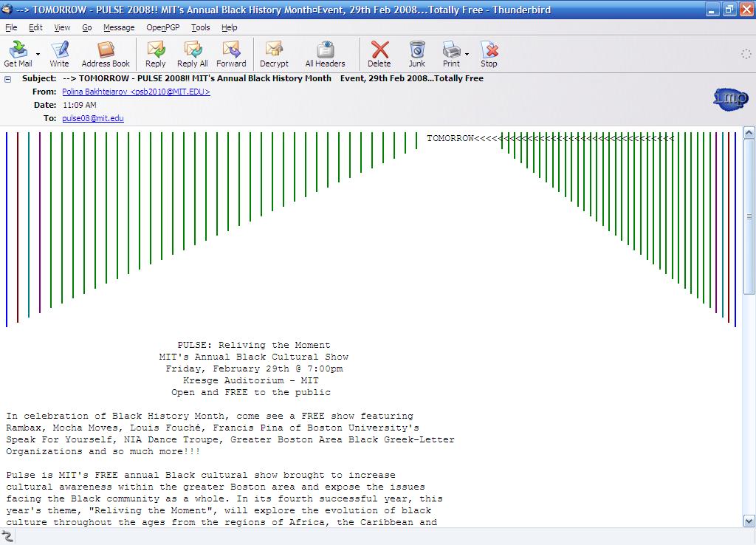756x545 pixels.
Task: Click the online status icon in status bar
Action: click(x=8, y=537)
